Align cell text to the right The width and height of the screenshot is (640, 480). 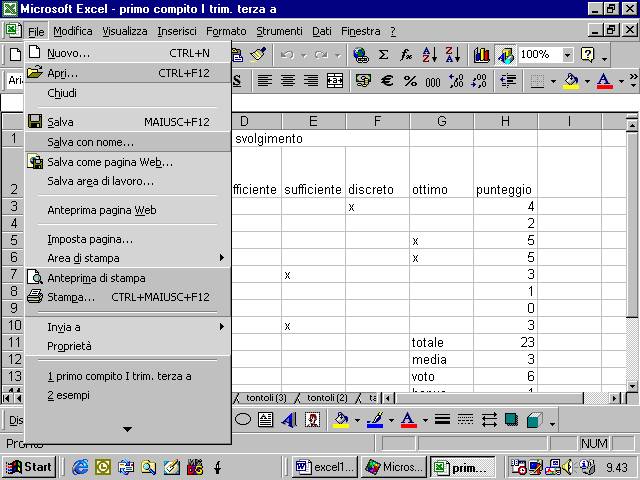pos(311,80)
